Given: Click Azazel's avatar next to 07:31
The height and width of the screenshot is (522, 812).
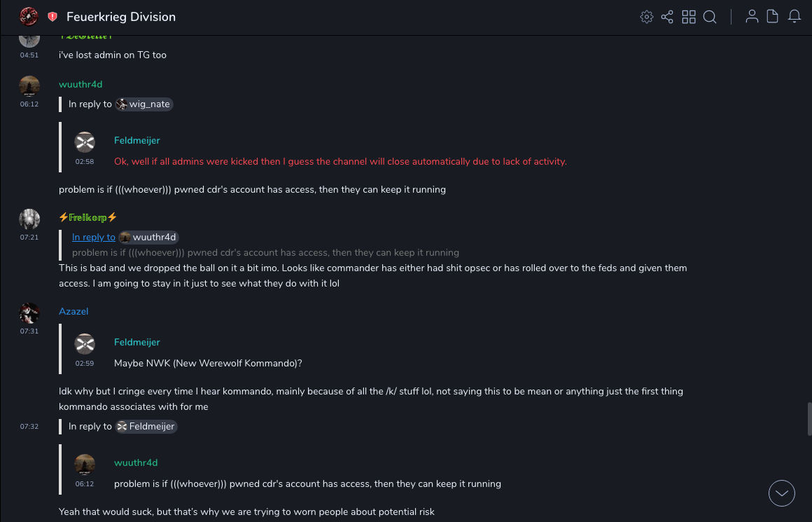Looking at the screenshot, I should click(29, 313).
